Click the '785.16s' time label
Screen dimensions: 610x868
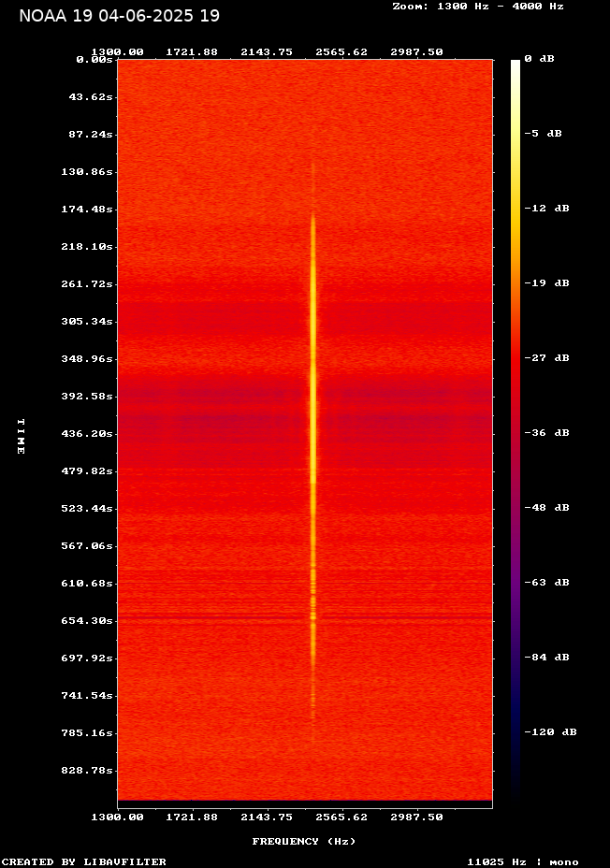coord(87,733)
